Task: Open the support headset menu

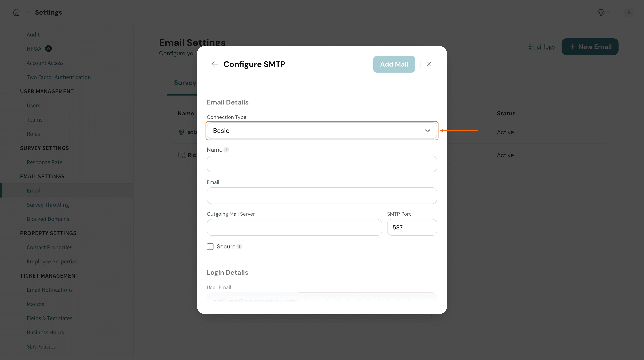Action: (x=604, y=12)
